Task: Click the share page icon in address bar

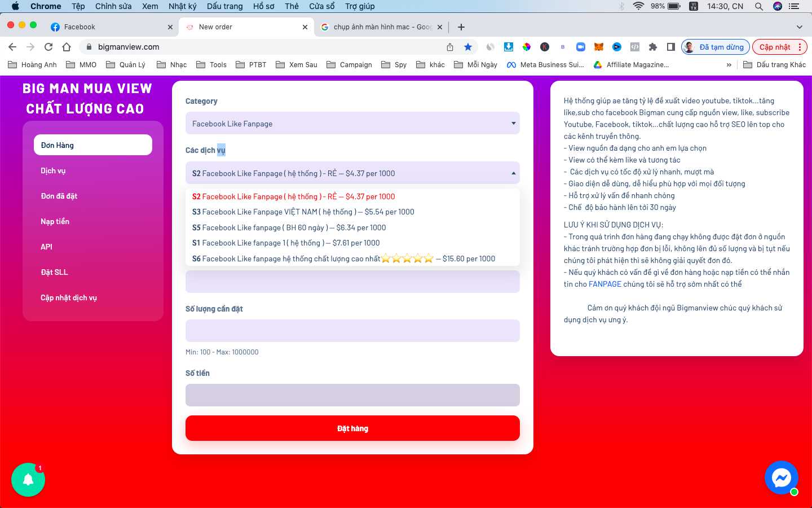Action: (x=450, y=47)
